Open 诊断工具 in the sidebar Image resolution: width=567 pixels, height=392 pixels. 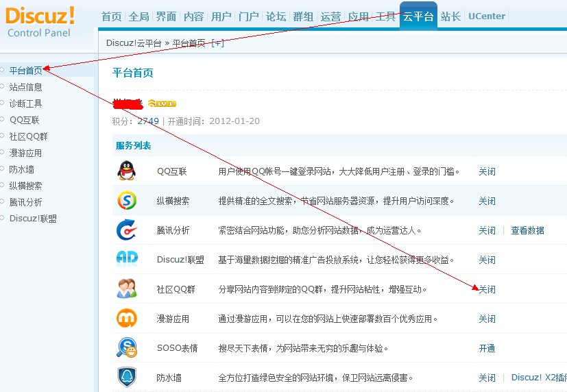25,103
